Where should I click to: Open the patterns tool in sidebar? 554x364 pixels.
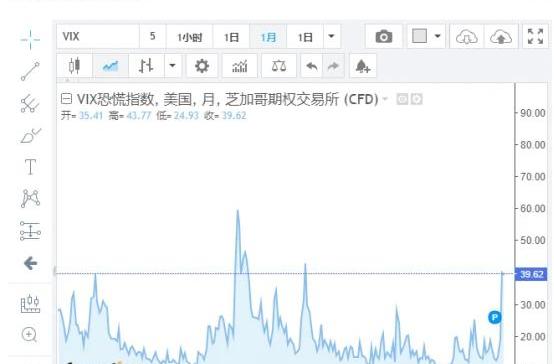click(x=31, y=198)
